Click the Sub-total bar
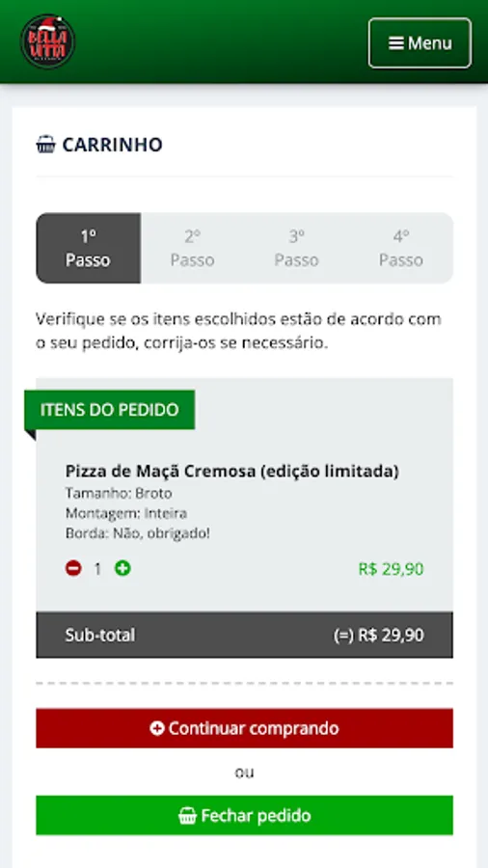The width and height of the screenshot is (488, 868). click(245, 635)
